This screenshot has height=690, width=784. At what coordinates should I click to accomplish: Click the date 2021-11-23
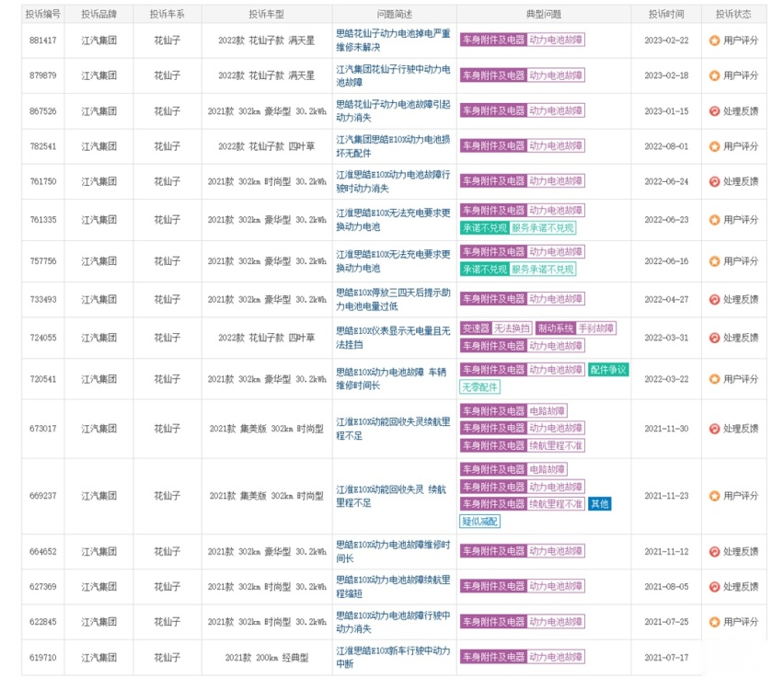click(x=666, y=496)
